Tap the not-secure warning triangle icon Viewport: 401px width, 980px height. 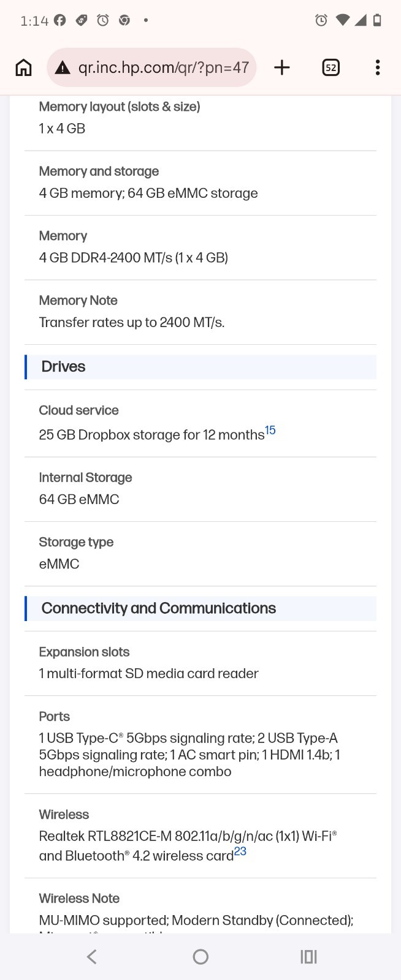tap(63, 68)
